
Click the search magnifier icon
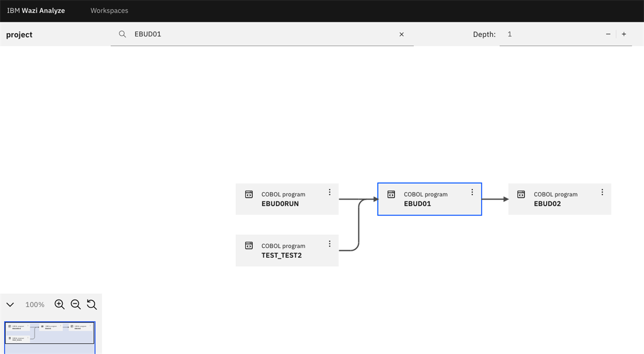[x=122, y=34]
